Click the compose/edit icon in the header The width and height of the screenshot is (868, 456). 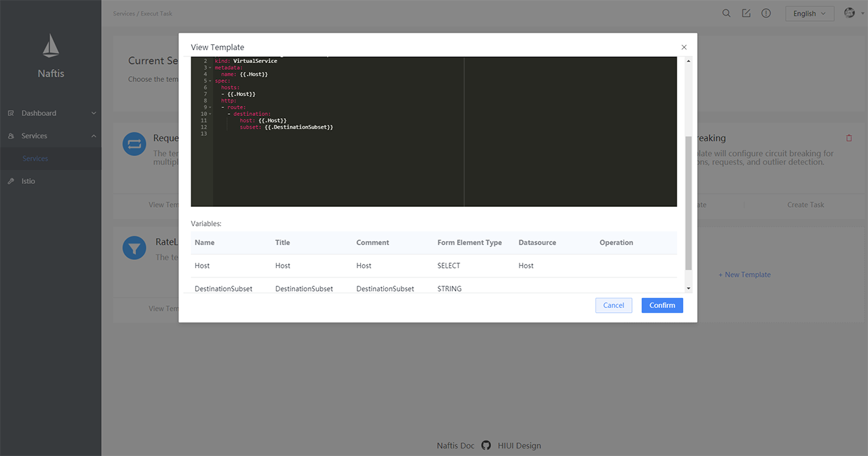(x=746, y=13)
